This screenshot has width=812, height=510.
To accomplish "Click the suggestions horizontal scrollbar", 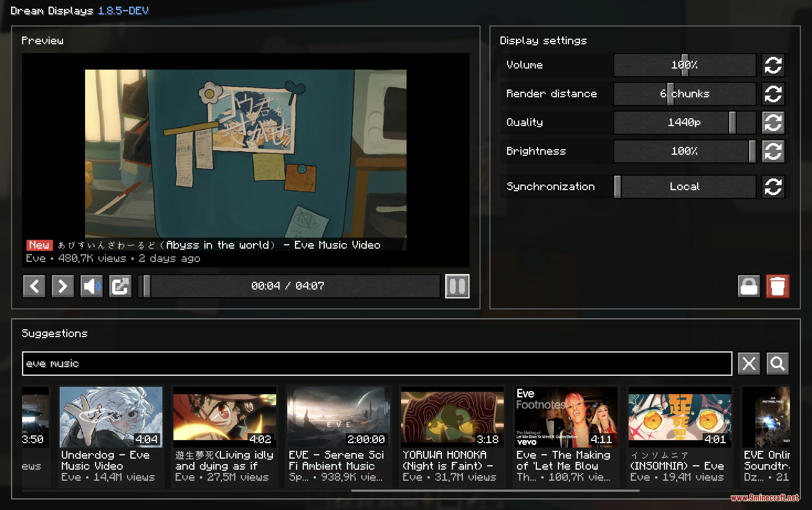I will [495, 491].
